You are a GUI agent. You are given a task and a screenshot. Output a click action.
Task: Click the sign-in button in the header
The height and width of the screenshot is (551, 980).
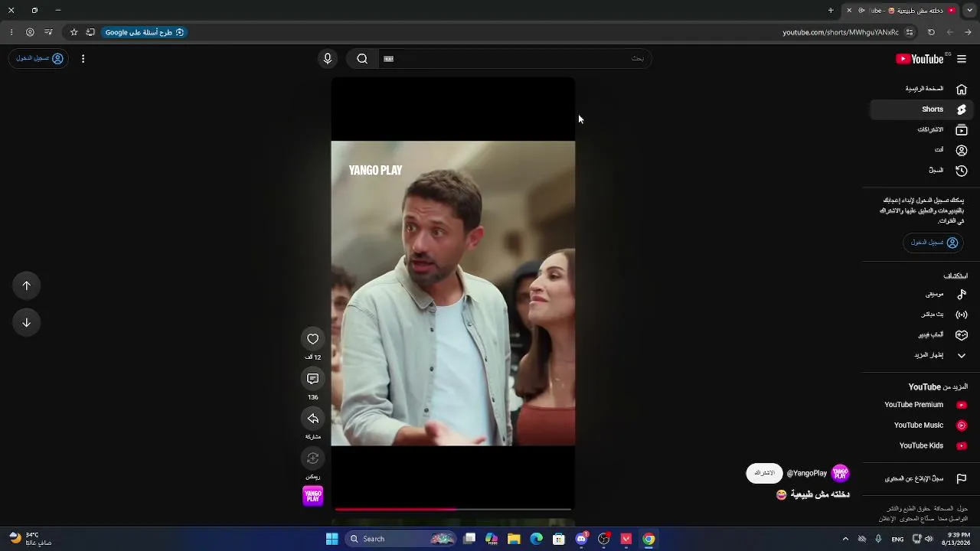coord(39,58)
